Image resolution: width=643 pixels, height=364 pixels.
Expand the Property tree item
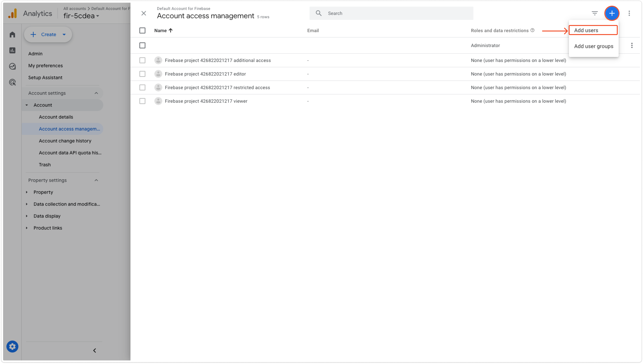(x=27, y=192)
